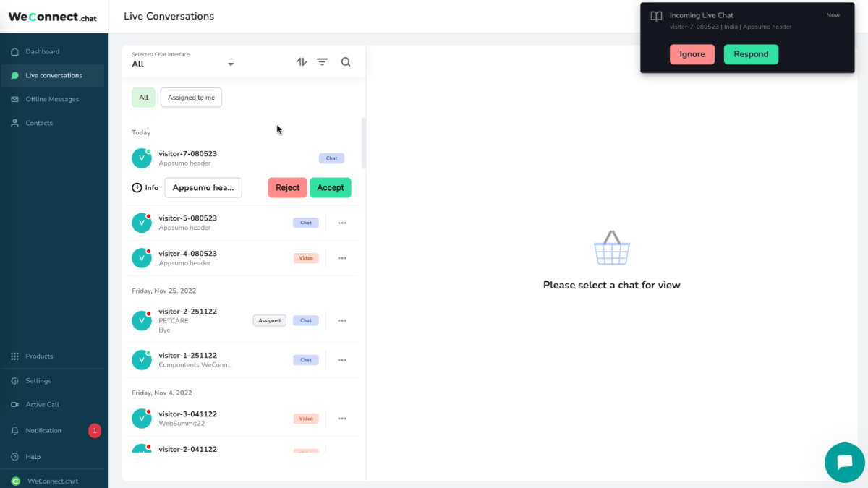Select the All conversations filter pill
Viewport: 868px width, 488px height.
[143, 97]
